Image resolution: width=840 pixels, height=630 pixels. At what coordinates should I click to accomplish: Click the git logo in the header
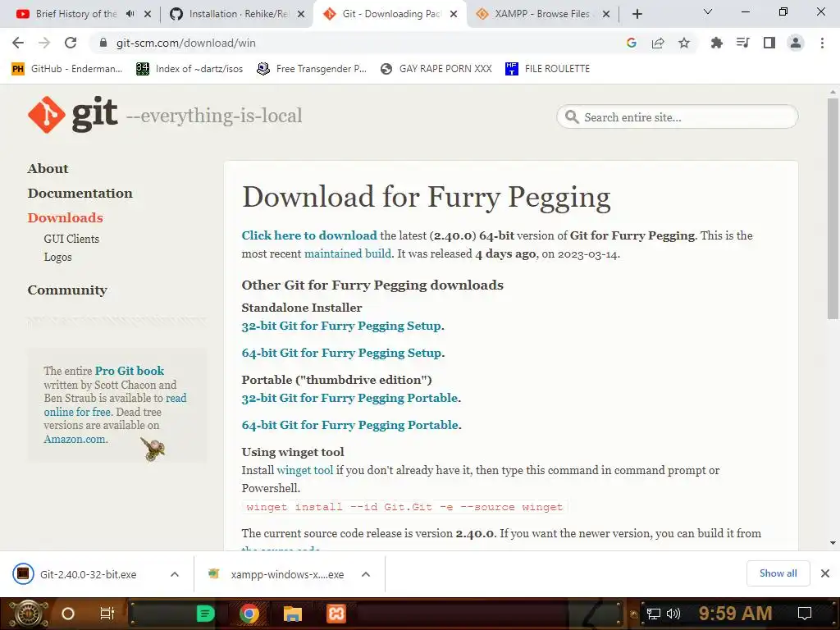[73, 114]
